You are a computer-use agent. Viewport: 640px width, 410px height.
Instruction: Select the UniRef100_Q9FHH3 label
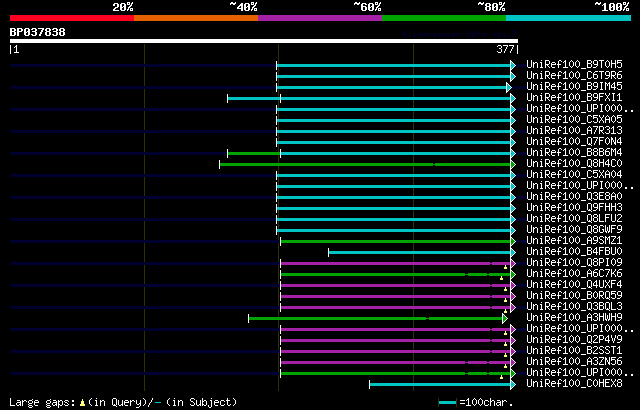(574, 208)
